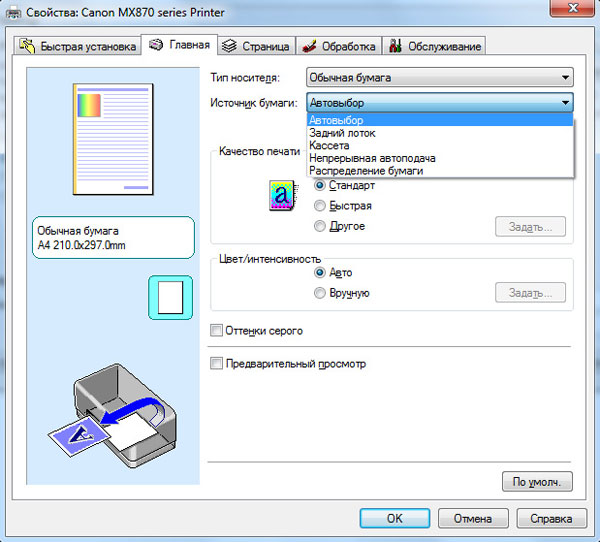Pick Непрерывная автоподача option
This screenshot has height=542, width=600.
click(x=440, y=158)
